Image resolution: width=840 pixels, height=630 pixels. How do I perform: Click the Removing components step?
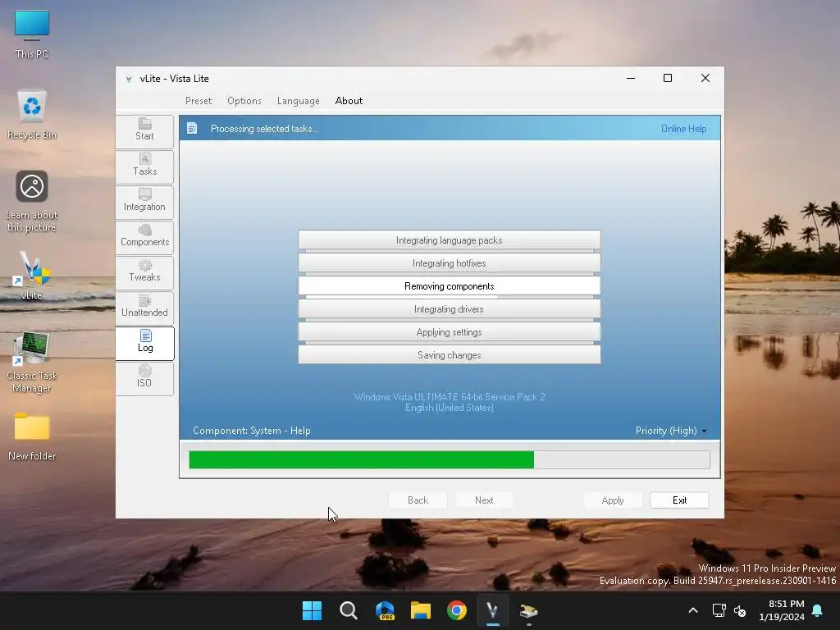pos(450,286)
